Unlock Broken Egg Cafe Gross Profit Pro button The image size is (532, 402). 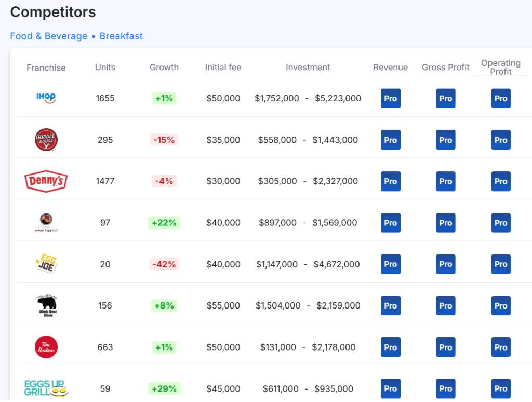pyautogui.click(x=445, y=223)
